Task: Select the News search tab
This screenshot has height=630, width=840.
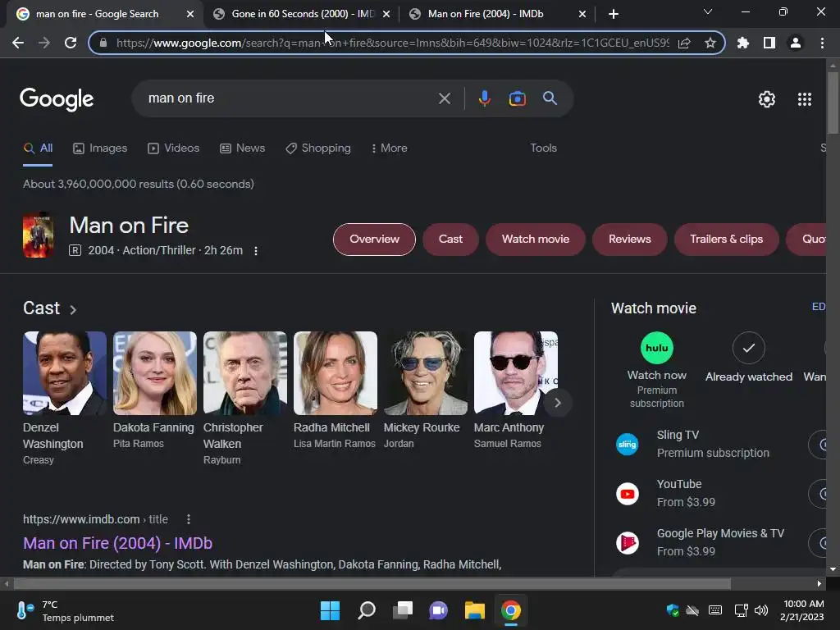Action: point(243,148)
